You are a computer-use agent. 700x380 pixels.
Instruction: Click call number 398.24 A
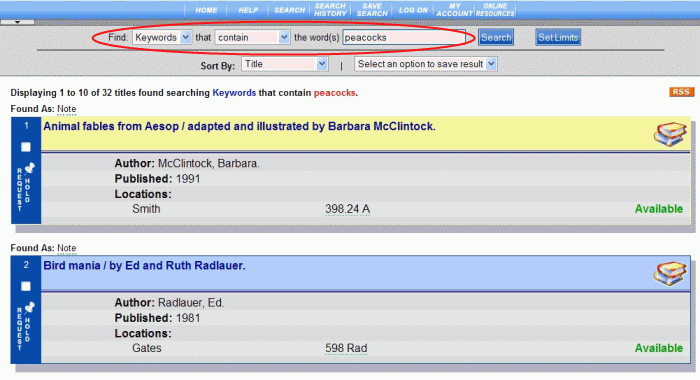(x=347, y=209)
